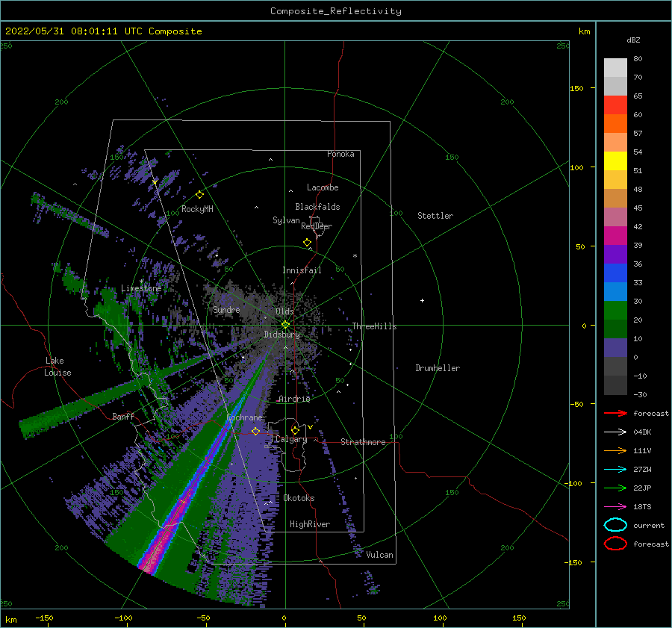Click the yellow diamond marker above Calgary
The width and height of the screenshot is (672, 628).
pos(295,430)
